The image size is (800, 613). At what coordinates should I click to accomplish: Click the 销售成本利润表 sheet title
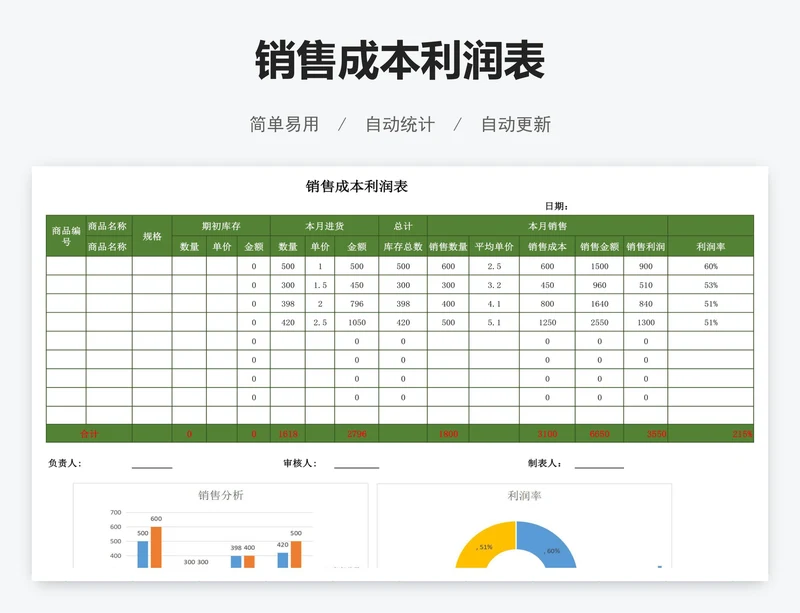point(356,186)
